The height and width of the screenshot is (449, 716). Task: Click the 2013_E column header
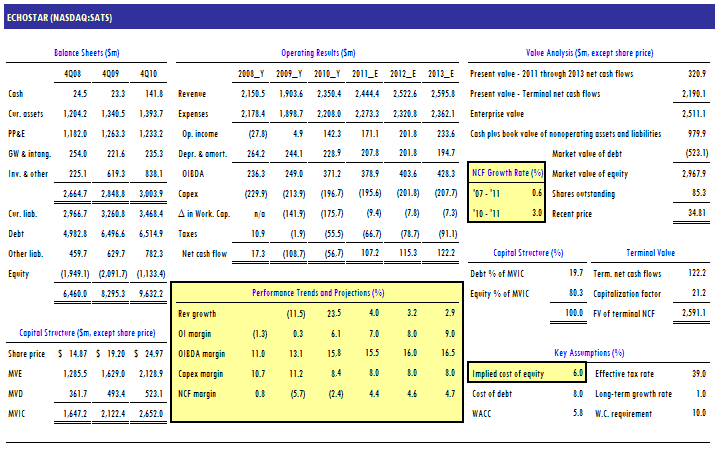(x=437, y=74)
